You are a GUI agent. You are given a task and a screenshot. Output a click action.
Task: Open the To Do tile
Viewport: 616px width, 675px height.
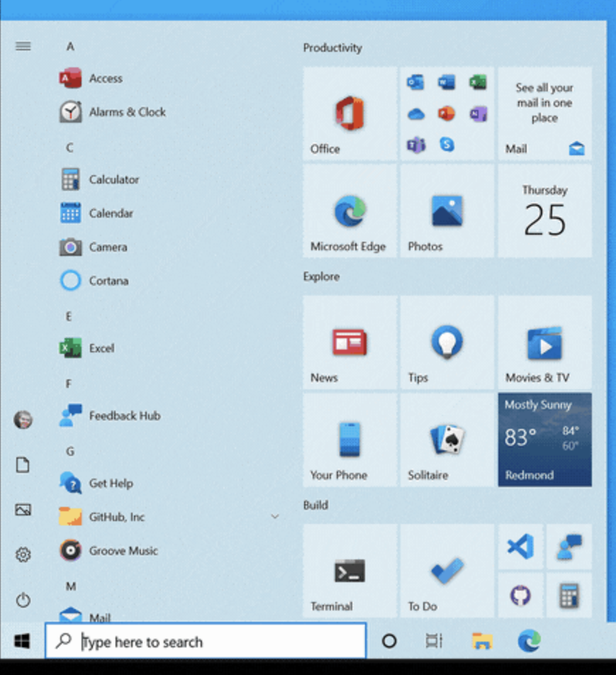coord(447,571)
